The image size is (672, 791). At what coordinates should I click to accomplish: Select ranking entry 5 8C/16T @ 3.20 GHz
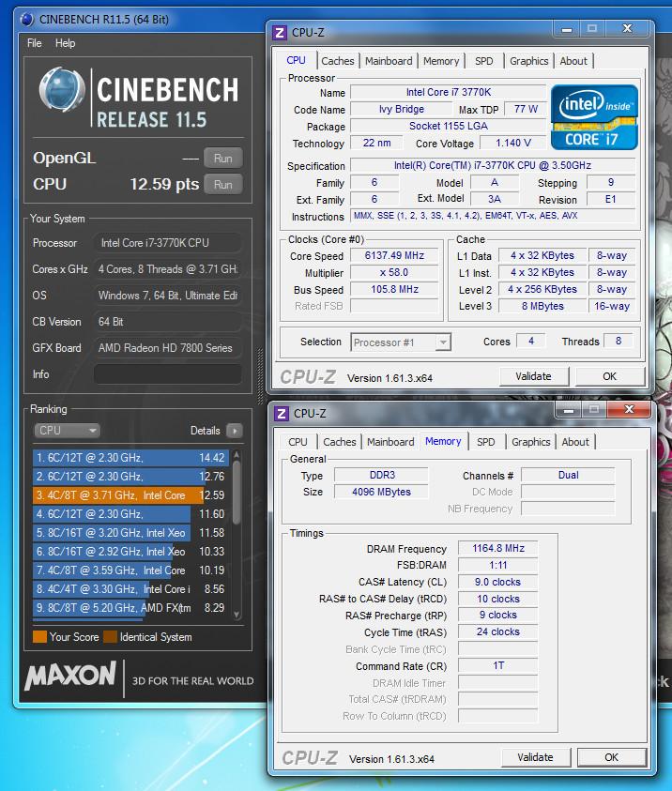130,533
